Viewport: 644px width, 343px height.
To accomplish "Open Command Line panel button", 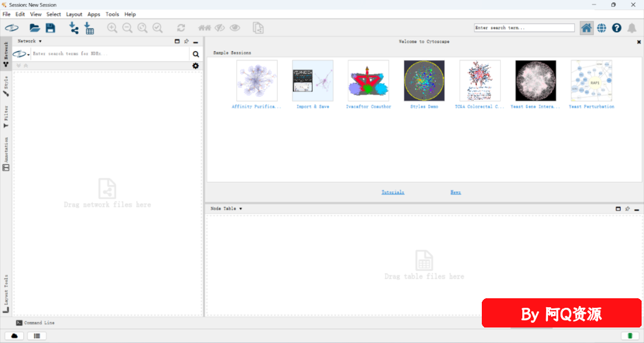I will coord(35,323).
